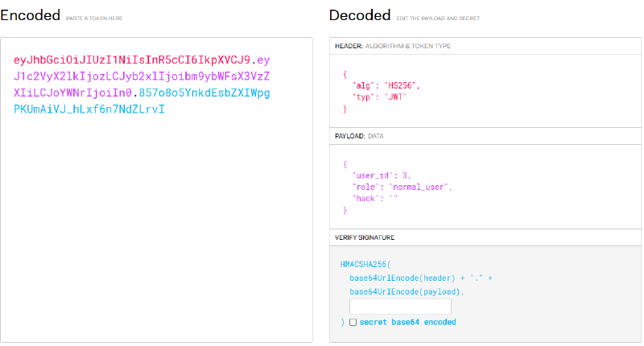The image size is (644, 346).
Task: Click the Encoded token text area
Action: [x=156, y=190]
